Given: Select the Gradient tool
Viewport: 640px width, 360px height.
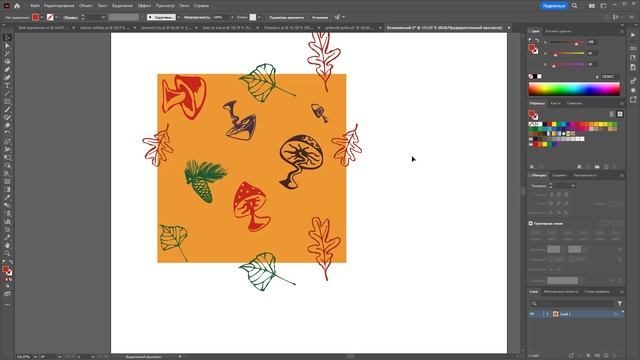Looking at the screenshot, I should [x=7, y=189].
